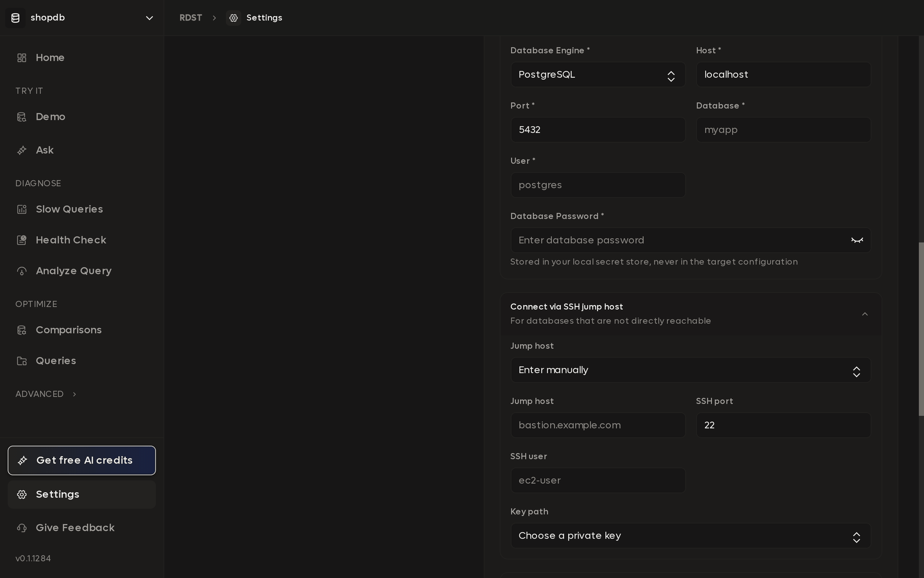
Task: Click the TRY IT section heading
Action: [29, 91]
